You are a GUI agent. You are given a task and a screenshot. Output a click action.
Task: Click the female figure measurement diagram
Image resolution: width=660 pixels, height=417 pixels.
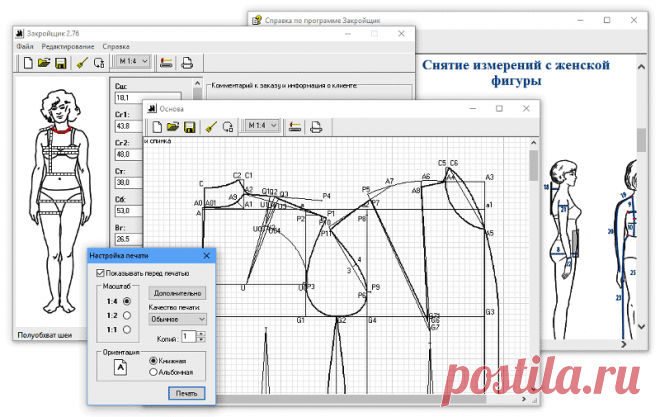61,201
